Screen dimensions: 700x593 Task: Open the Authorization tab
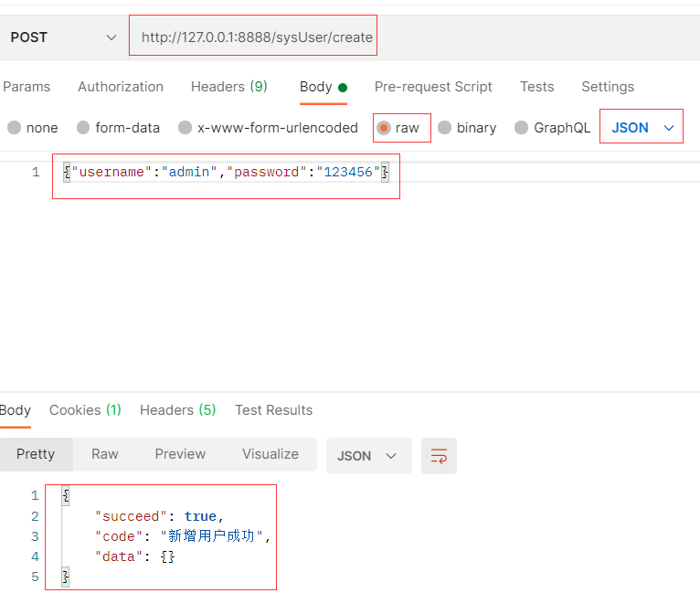[x=121, y=87]
